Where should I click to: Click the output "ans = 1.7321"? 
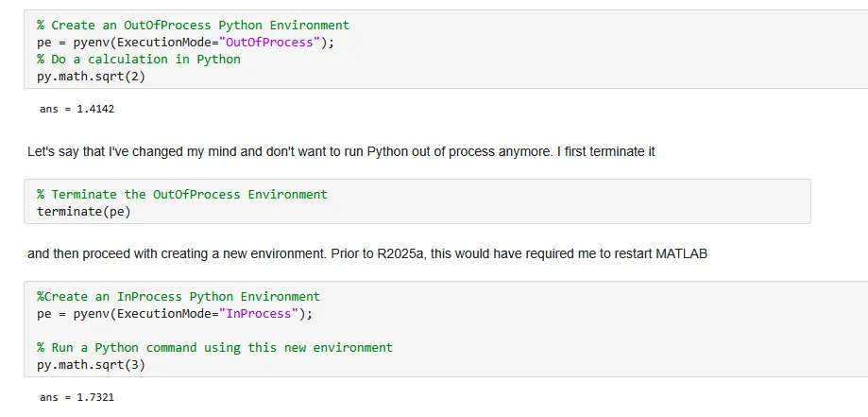click(77, 398)
